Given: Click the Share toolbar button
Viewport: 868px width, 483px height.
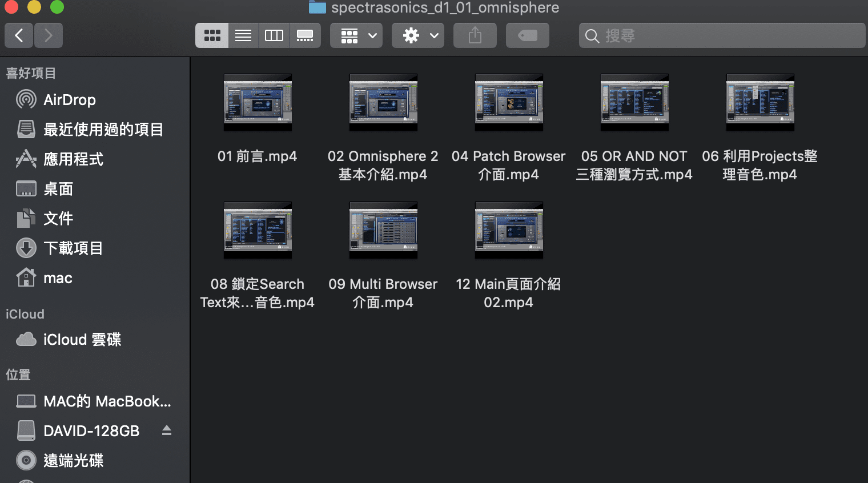Looking at the screenshot, I should (475, 35).
